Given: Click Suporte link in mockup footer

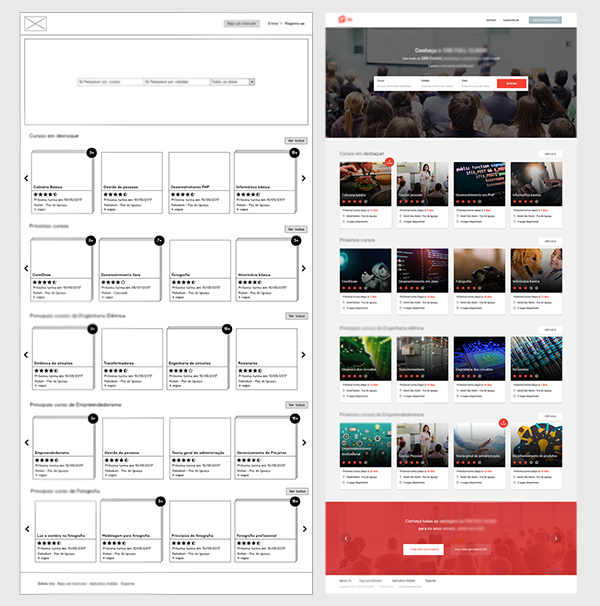Looking at the screenshot, I should [430, 580].
